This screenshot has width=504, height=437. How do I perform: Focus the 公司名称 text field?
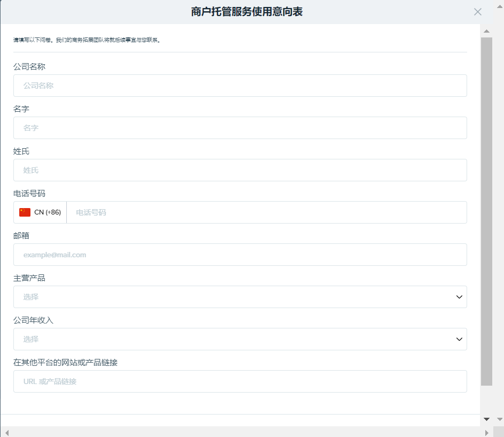pos(240,86)
